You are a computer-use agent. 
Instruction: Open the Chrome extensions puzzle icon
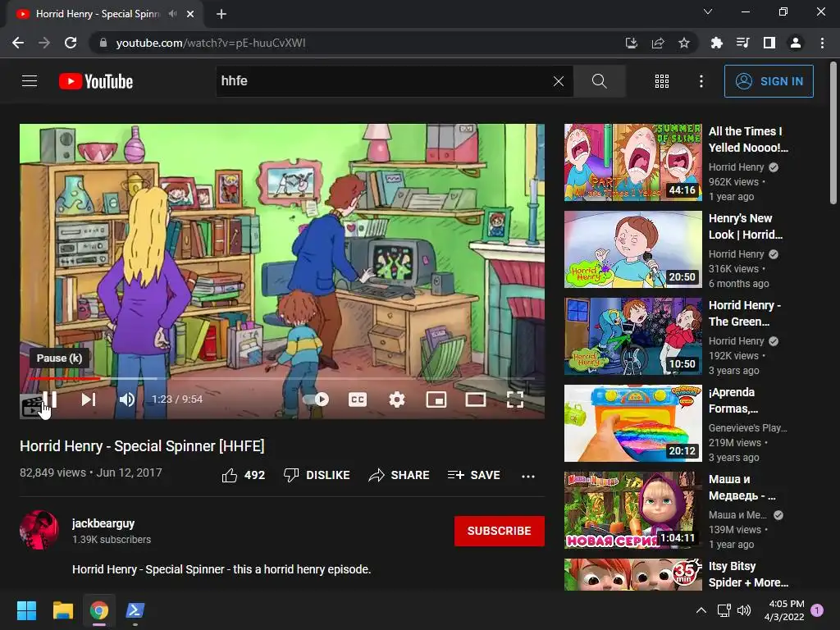pyautogui.click(x=716, y=43)
